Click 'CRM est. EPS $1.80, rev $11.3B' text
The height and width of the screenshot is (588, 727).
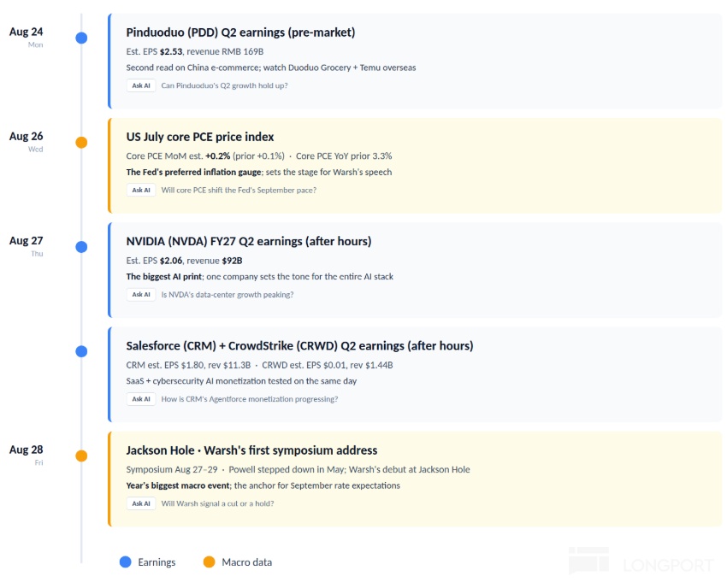click(x=188, y=365)
